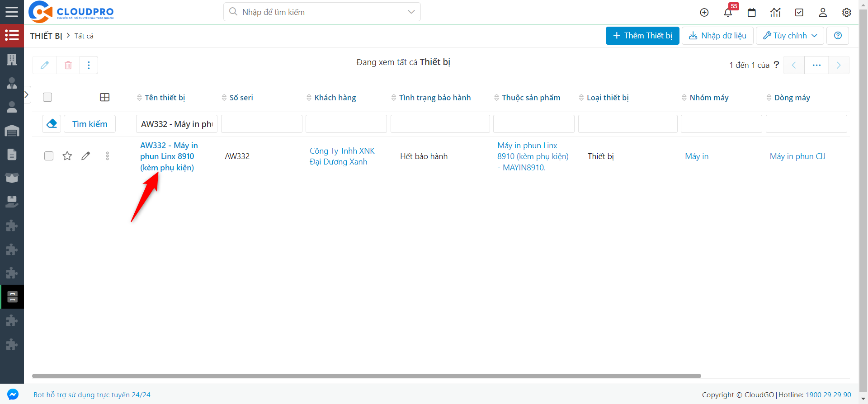Open the Tùy chỉnh dropdown
This screenshot has height=404, width=868.
(x=790, y=36)
